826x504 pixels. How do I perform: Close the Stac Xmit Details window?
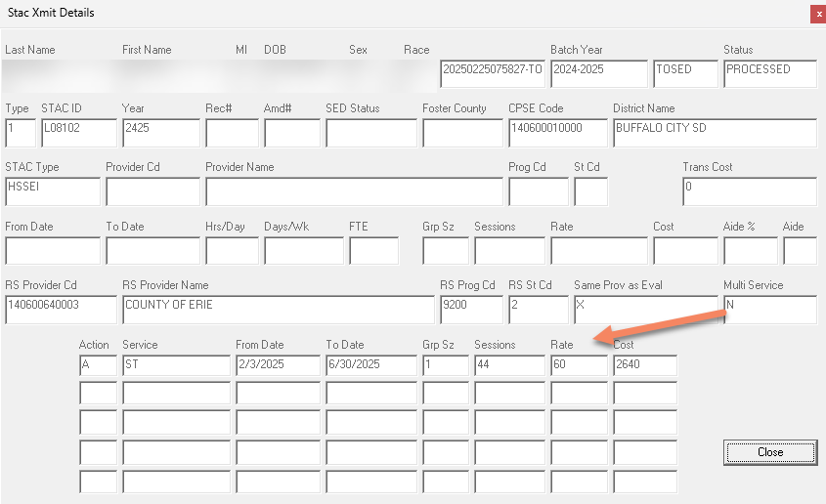pyautogui.click(x=817, y=14)
